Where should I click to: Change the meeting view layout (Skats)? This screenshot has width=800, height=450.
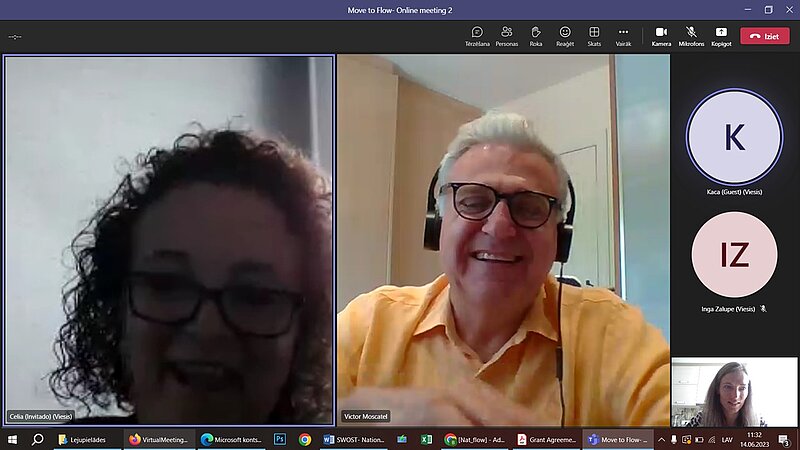[594, 36]
